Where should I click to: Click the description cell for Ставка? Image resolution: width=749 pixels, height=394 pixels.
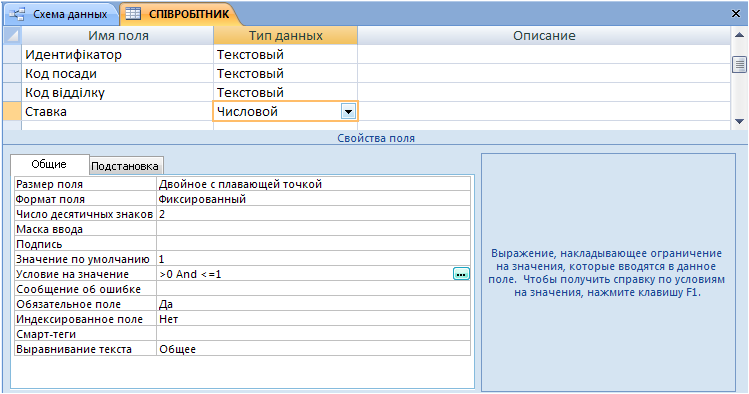[544, 112]
